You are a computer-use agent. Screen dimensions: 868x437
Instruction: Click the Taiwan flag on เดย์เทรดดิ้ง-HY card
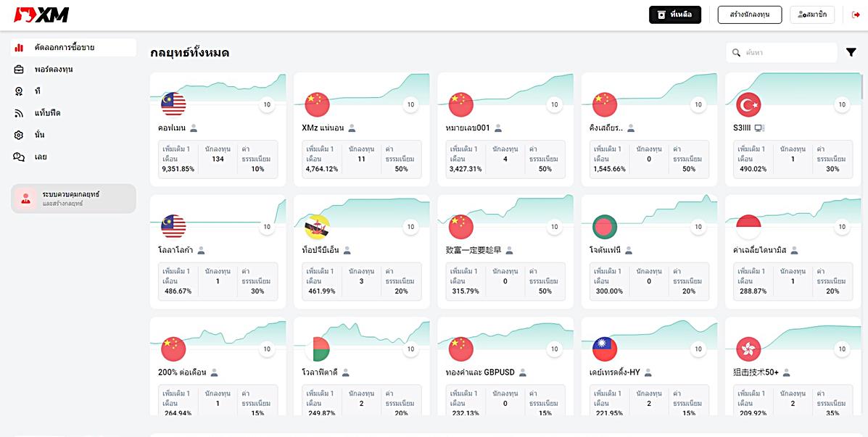point(605,349)
